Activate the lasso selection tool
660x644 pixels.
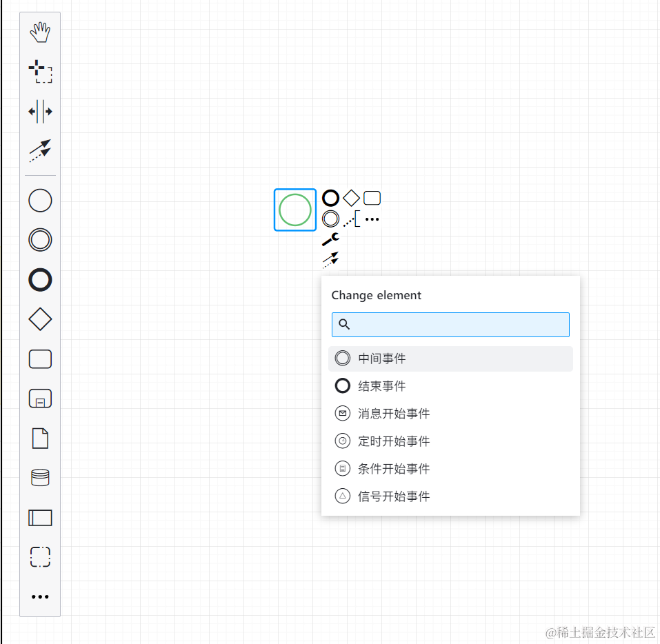[x=40, y=72]
